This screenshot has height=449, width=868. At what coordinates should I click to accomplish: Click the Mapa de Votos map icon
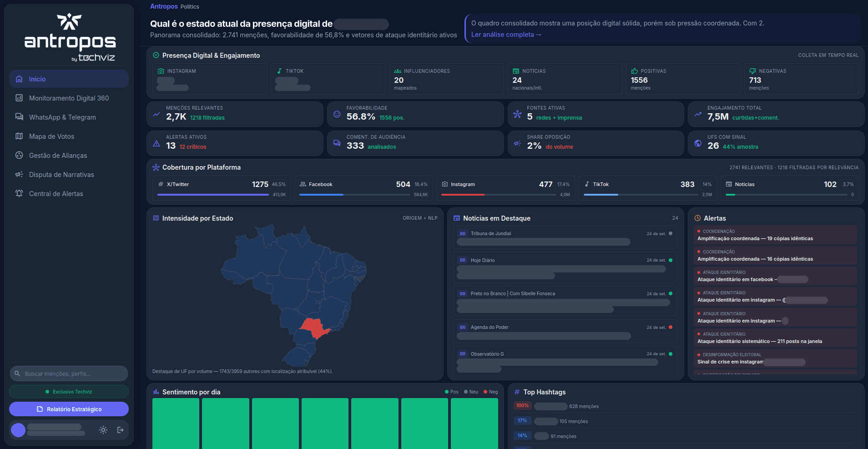click(19, 136)
